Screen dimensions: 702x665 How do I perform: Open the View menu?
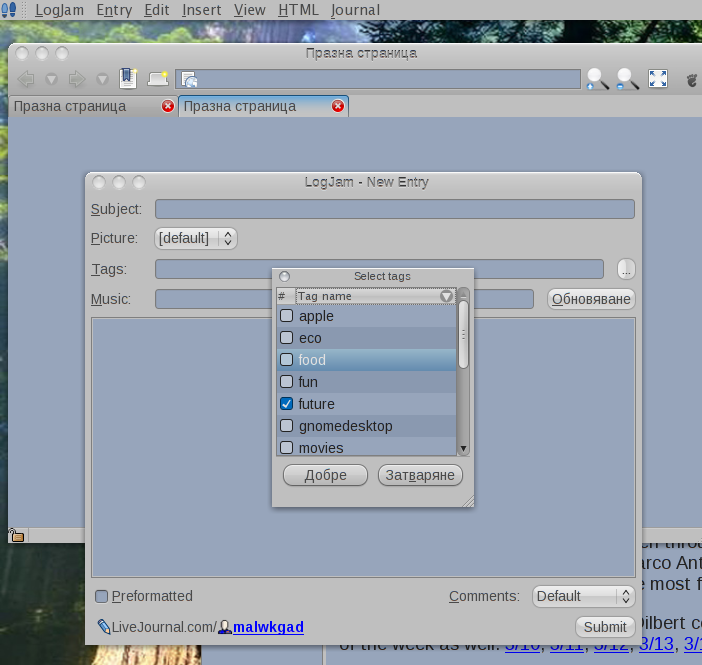coord(249,10)
